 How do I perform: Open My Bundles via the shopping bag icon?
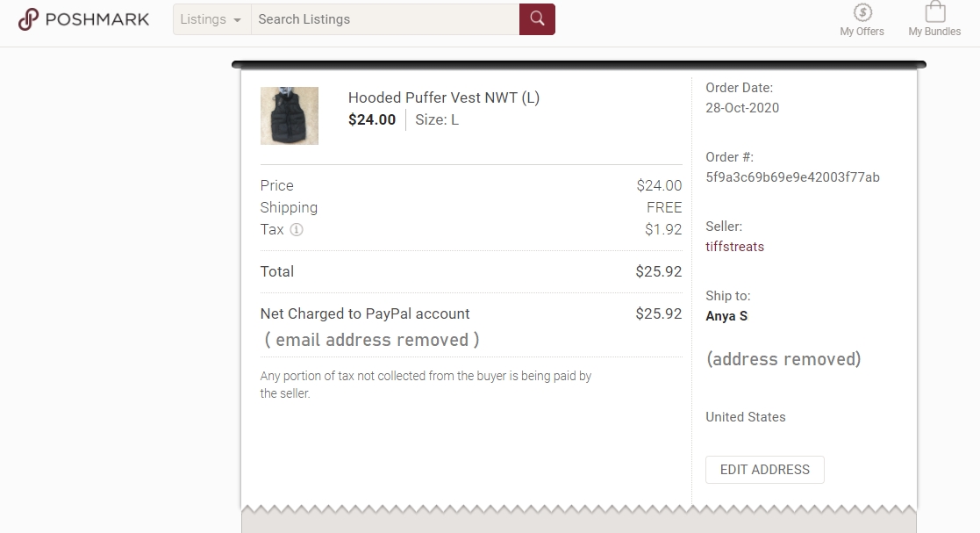point(934,14)
